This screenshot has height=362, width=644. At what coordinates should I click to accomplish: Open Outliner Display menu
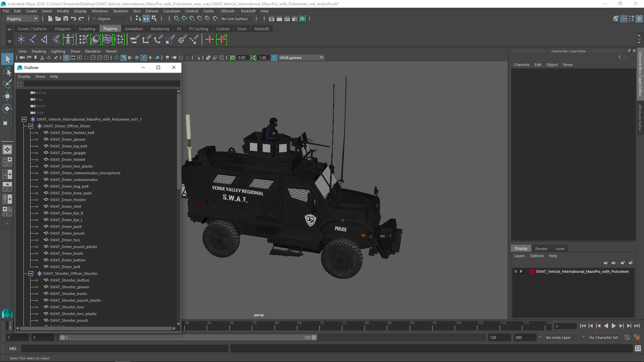point(24,76)
